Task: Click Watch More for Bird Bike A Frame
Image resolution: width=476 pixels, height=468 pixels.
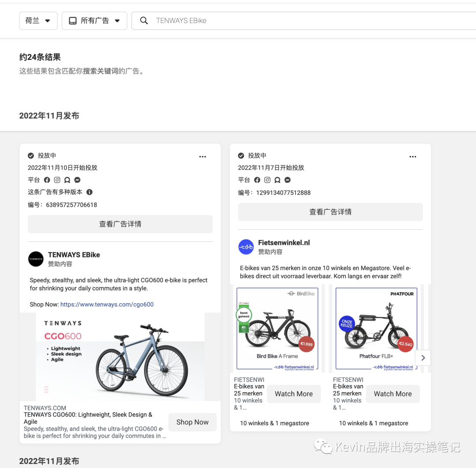Action: tap(294, 394)
